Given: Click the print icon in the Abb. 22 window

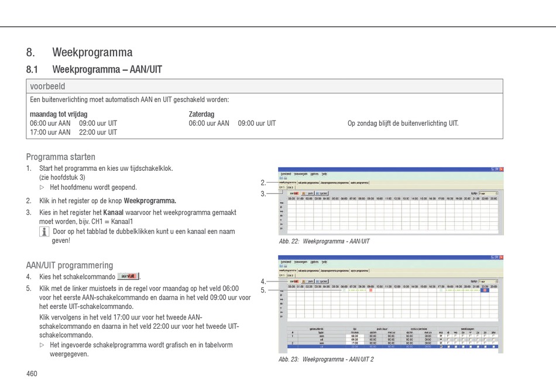Looking at the screenshot, I should (x=285, y=178).
